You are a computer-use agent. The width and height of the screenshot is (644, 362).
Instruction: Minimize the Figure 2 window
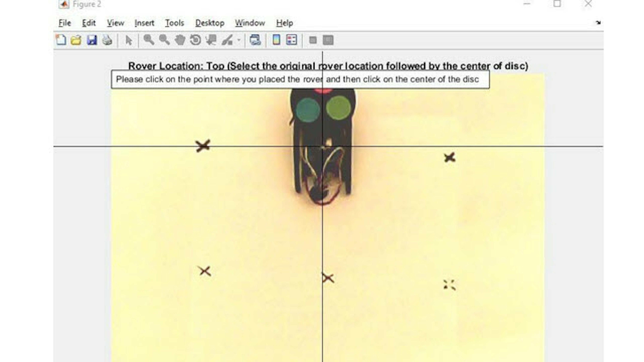[527, 4]
